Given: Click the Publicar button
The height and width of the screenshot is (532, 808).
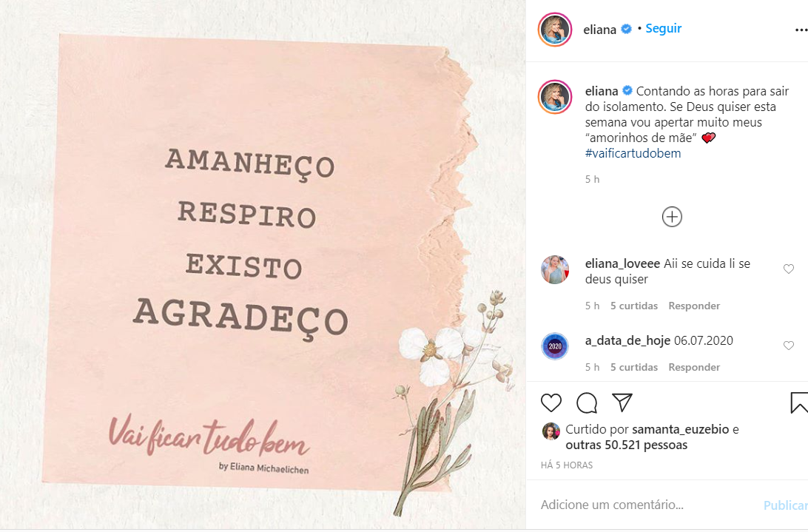Looking at the screenshot, I should [785, 505].
